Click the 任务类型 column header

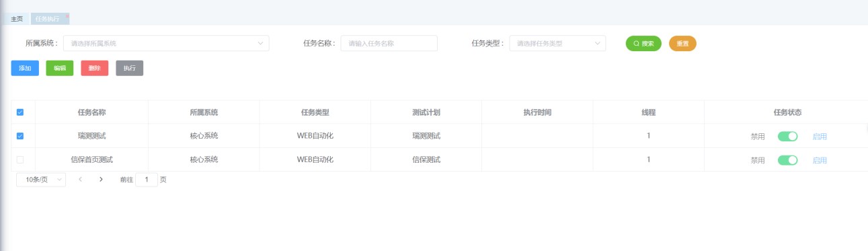(315, 112)
